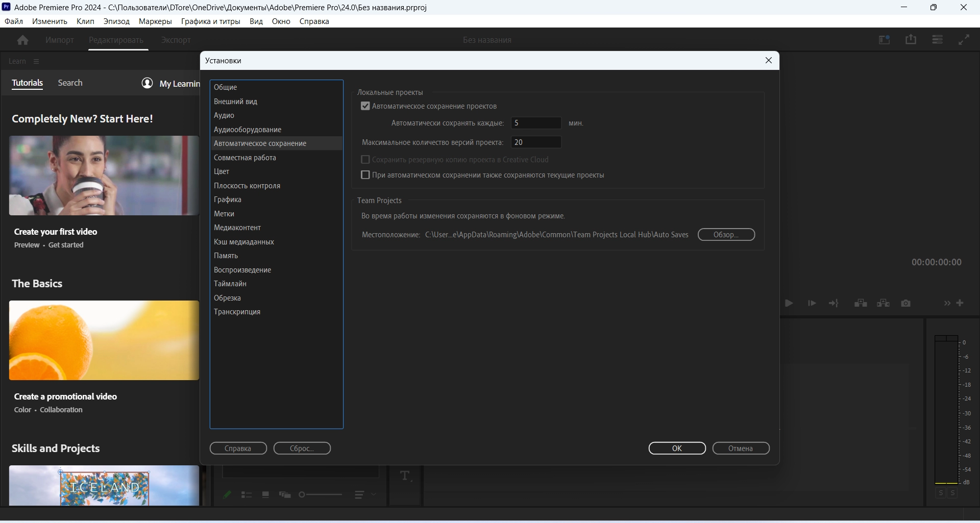Expand the Learn panel hamburger menu
Screen dimensions: 980x523
36,61
